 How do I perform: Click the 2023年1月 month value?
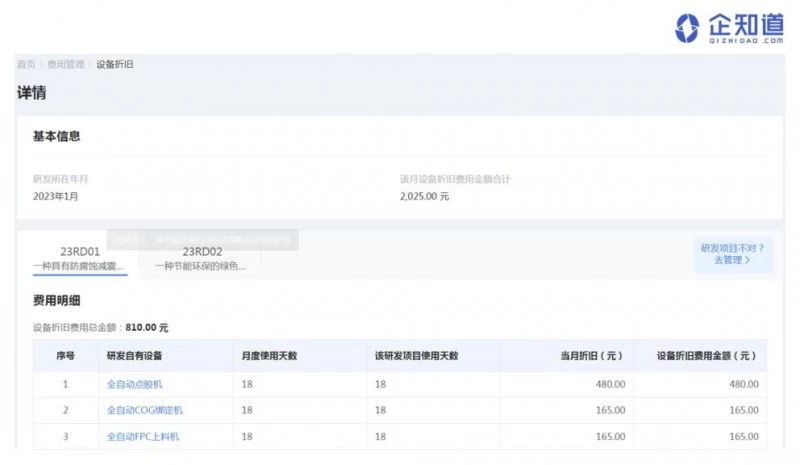(x=56, y=197)
